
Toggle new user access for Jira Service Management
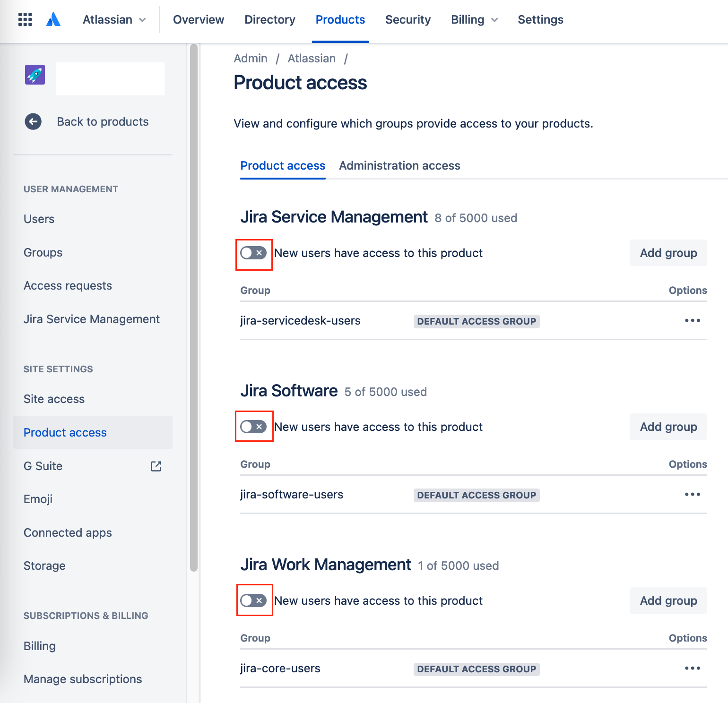[x=253, y=253]
